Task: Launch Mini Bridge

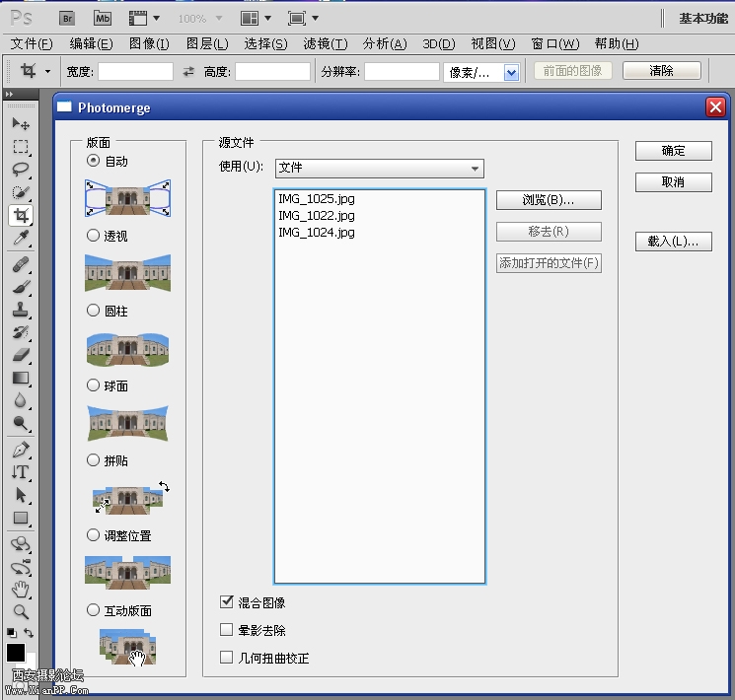Action: 103,19
